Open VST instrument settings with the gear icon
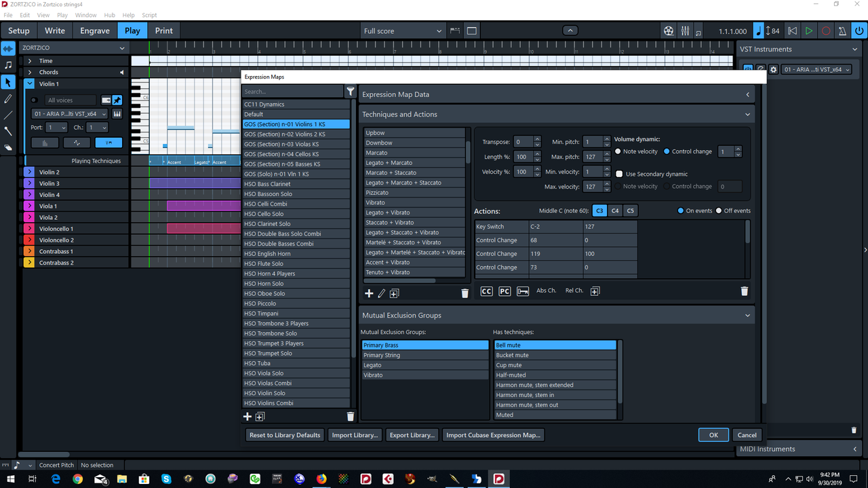Screen dimensions: 868x488 click(x=774, y=69)
